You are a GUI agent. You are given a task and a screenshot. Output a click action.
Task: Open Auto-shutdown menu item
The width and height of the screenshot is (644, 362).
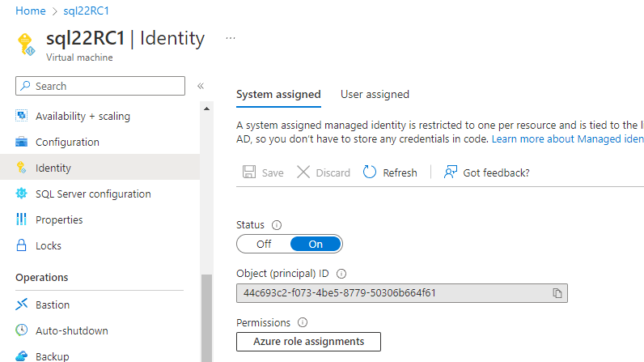pos(72,330)
